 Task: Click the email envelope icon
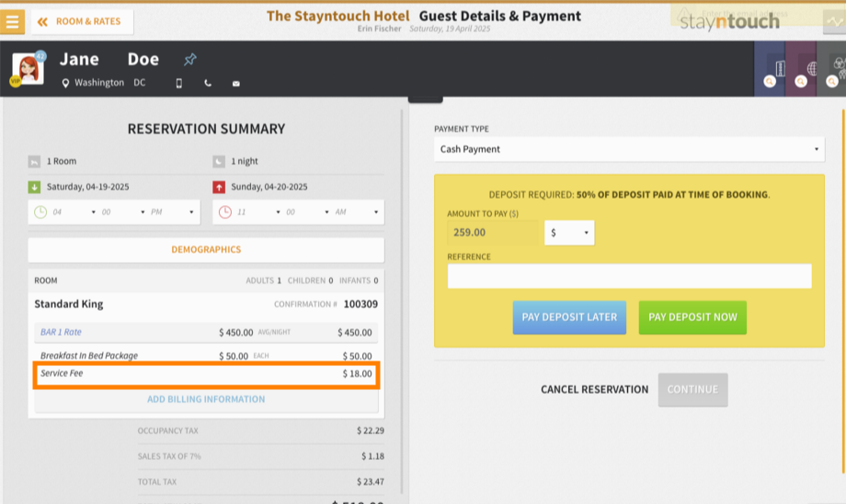point(235,83)
